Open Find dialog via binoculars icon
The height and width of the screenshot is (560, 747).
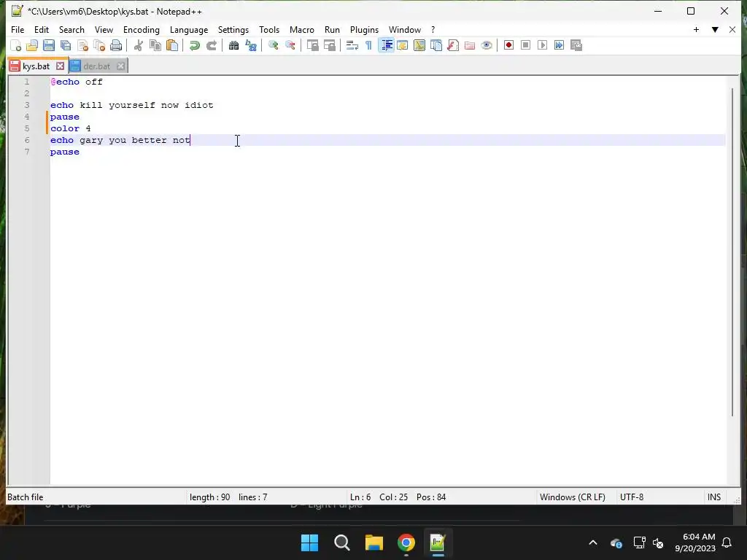click(x=233, y=45)
